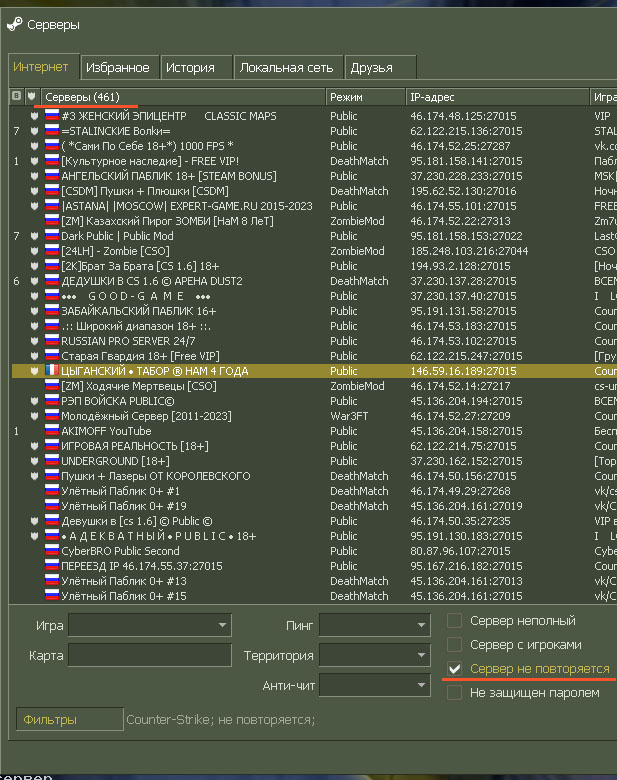
Task: Click the Фильтры button
Action: (70, 719)
